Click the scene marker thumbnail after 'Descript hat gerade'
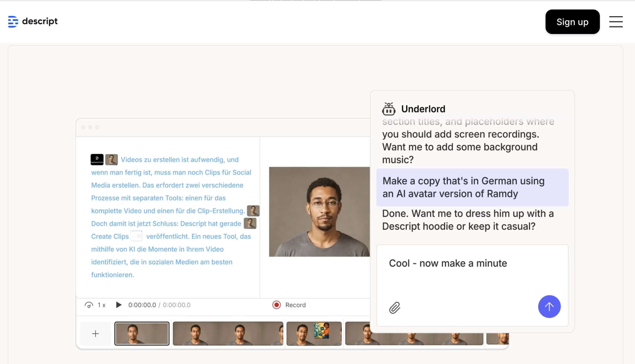The image size is (635, 364). tap(250, 224)
